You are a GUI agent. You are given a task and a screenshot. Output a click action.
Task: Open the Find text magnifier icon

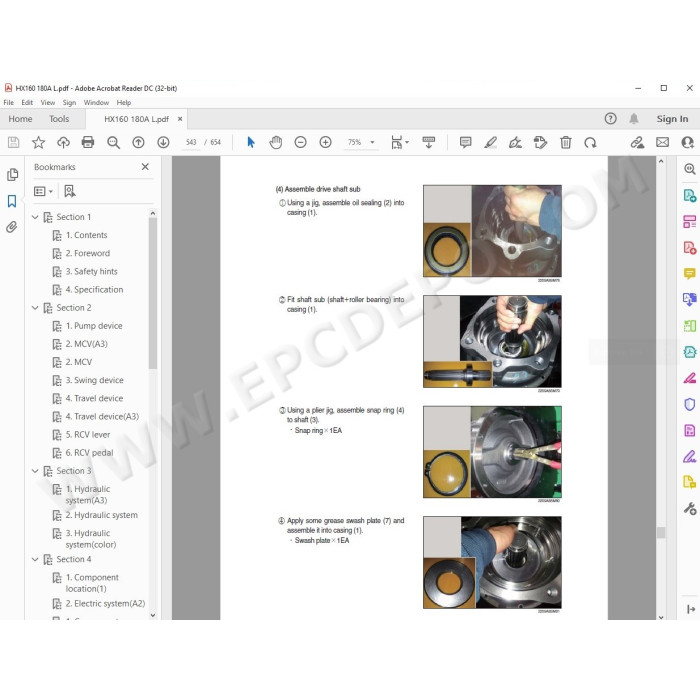click(113, 142)
